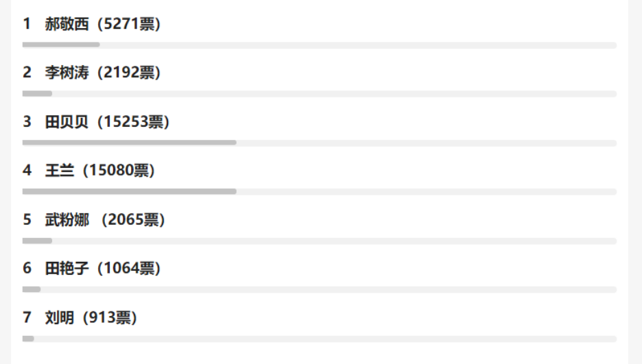Click the progress bar under 王兰

click(x=319, y=192)
